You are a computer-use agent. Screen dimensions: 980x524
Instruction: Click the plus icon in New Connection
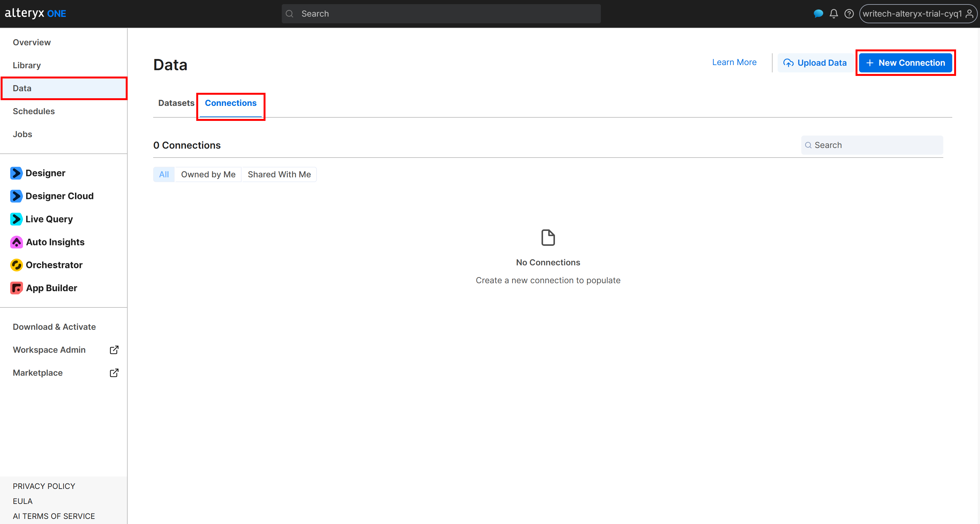pyautogui.click(x=870, y=63)
